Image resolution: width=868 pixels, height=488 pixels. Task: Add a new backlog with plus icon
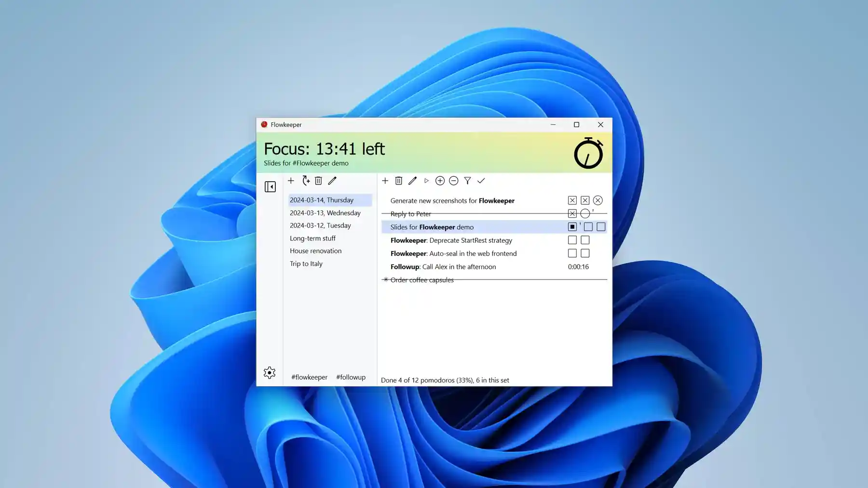tap(291, 181)
